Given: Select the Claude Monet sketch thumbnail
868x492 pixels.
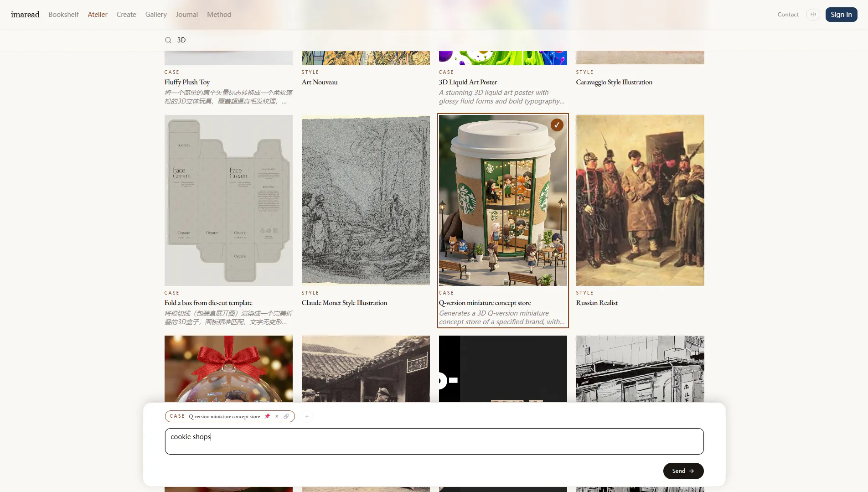Looking at the screenshot, I should [x=366, y=200].
